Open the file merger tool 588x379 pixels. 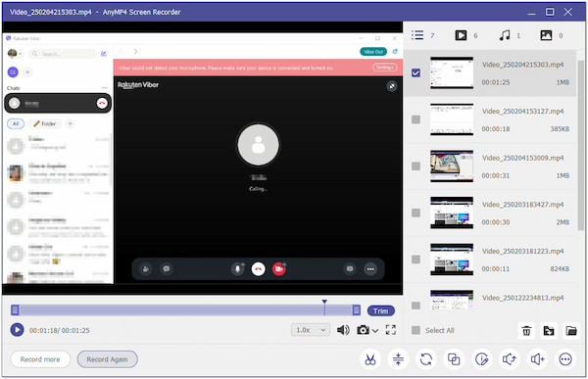click(454, 359)
